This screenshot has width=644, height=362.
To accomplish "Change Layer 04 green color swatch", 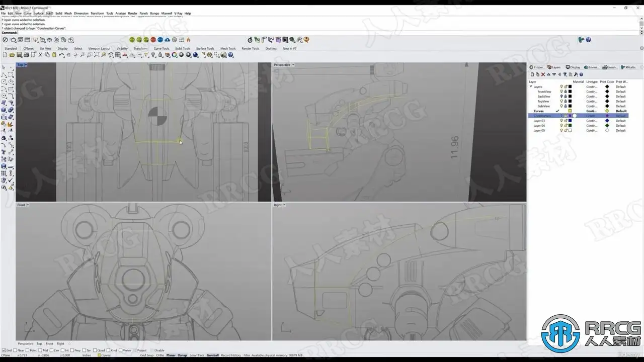I will point(570,126).
